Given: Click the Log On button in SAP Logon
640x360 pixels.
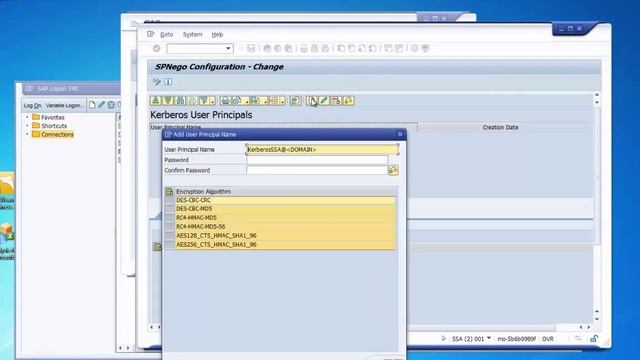Looking at the screenshot, I should pyautogui.click(x=32, y=105).
